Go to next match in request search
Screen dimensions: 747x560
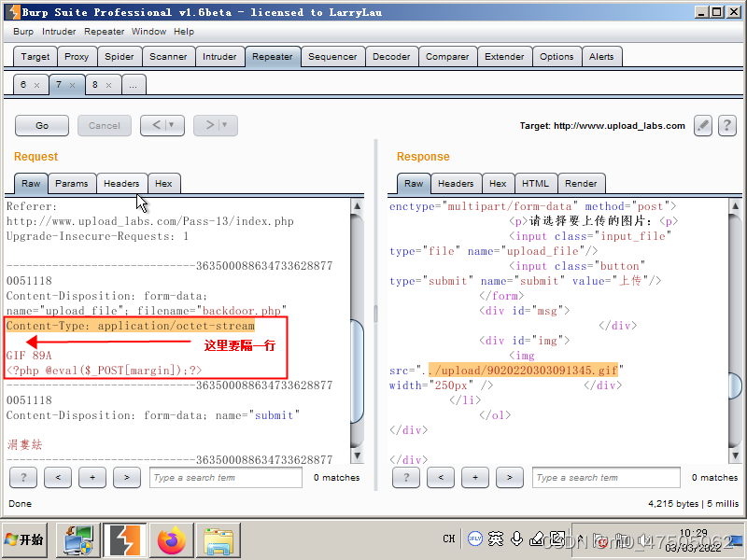pos(127,477)
